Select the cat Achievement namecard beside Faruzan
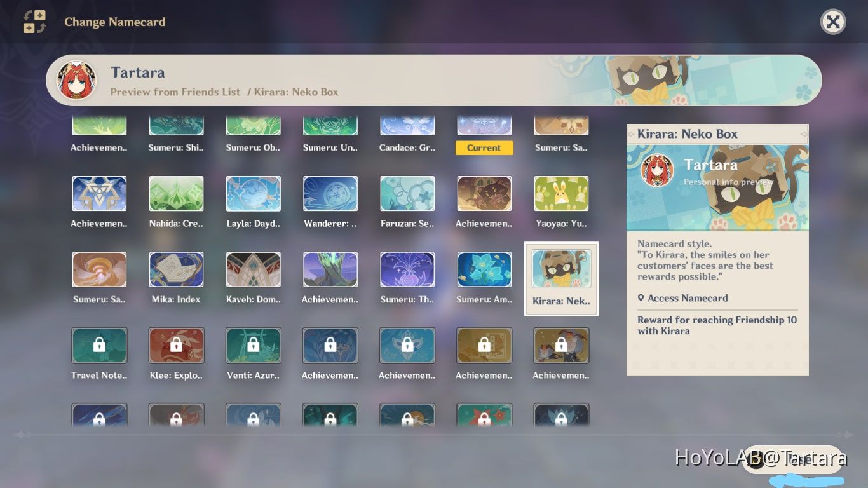868x488 pixels. (484, 194)
